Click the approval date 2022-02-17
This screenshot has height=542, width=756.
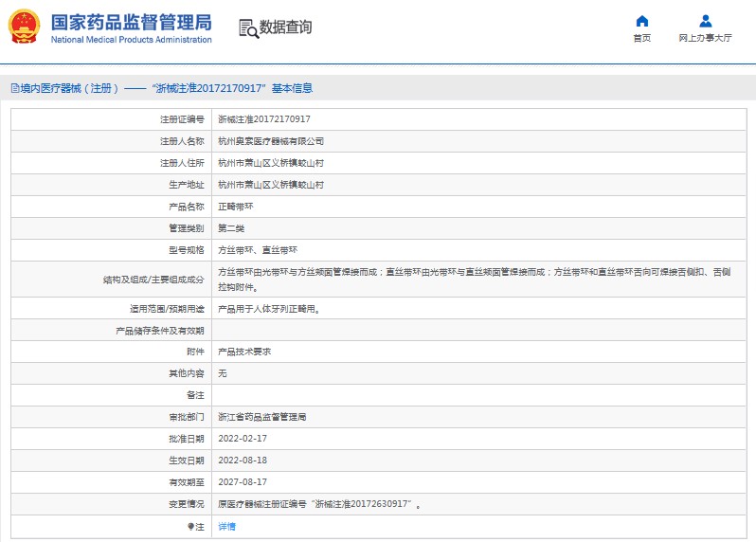(x=243, y=439)
